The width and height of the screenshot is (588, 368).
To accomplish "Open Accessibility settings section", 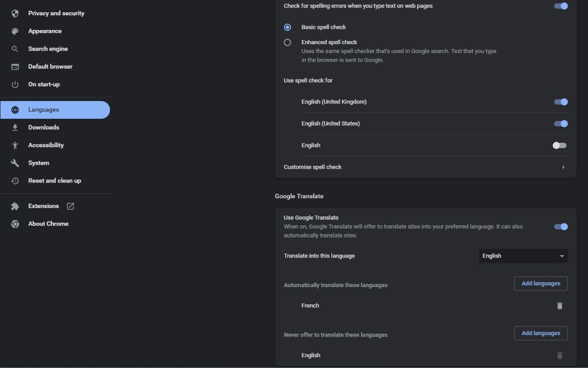I will (x=46, y=145).
